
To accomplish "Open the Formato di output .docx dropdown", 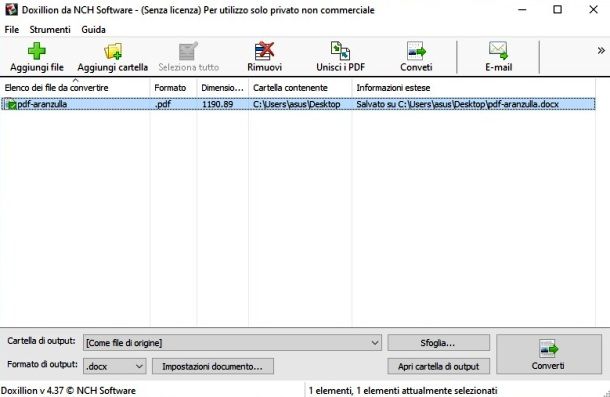I will (115, 366).
